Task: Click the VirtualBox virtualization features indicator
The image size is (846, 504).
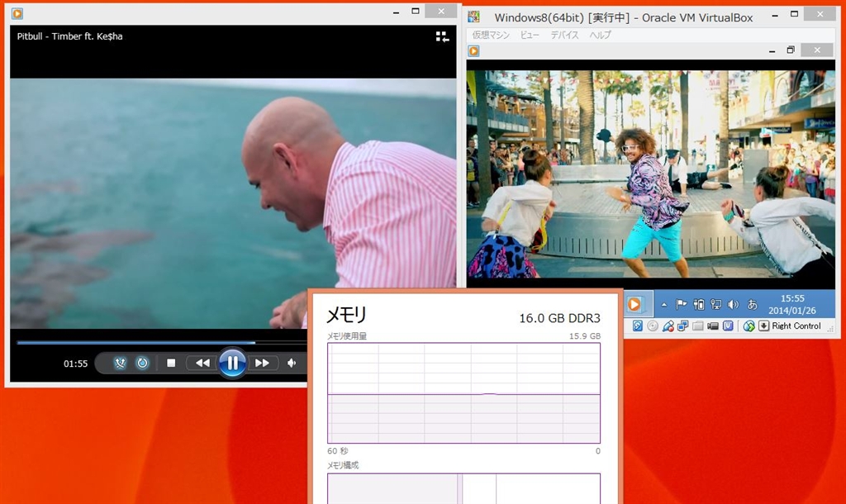Action: click(728, 326)
